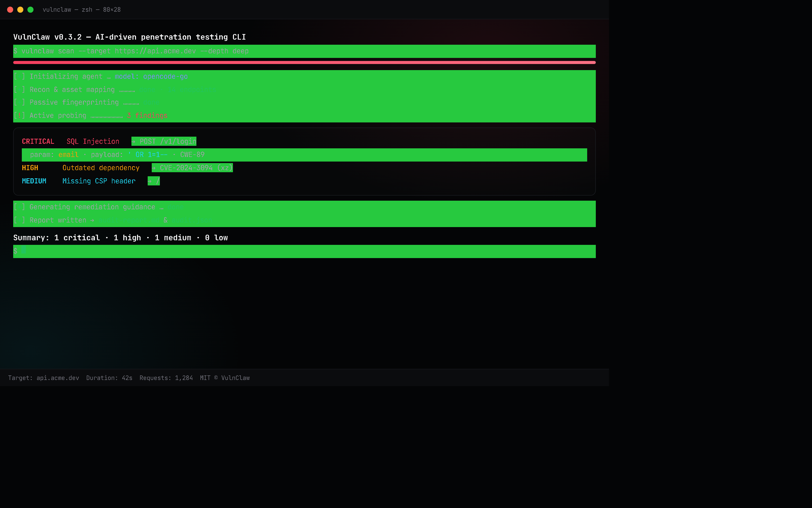Click the yellow minimize window button
Viewport: 812px width, 508px height.
coord(20,10)
